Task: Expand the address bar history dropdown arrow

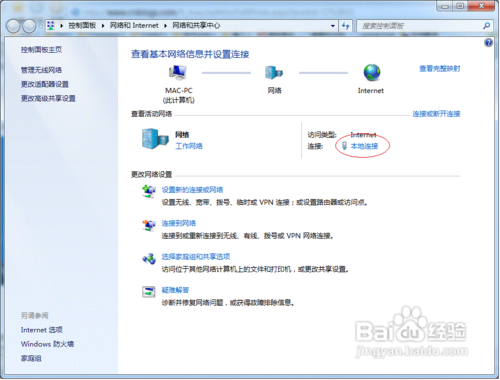Action: (x=333, y=26)
